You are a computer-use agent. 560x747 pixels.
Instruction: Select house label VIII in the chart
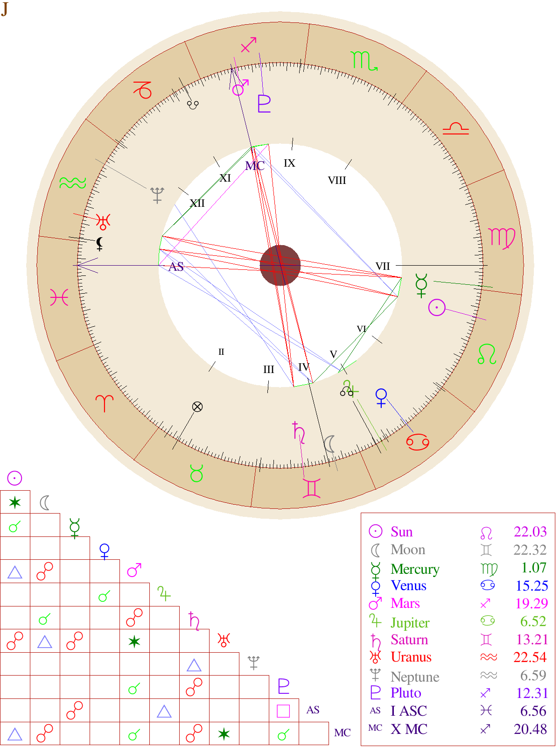point(337,180)
